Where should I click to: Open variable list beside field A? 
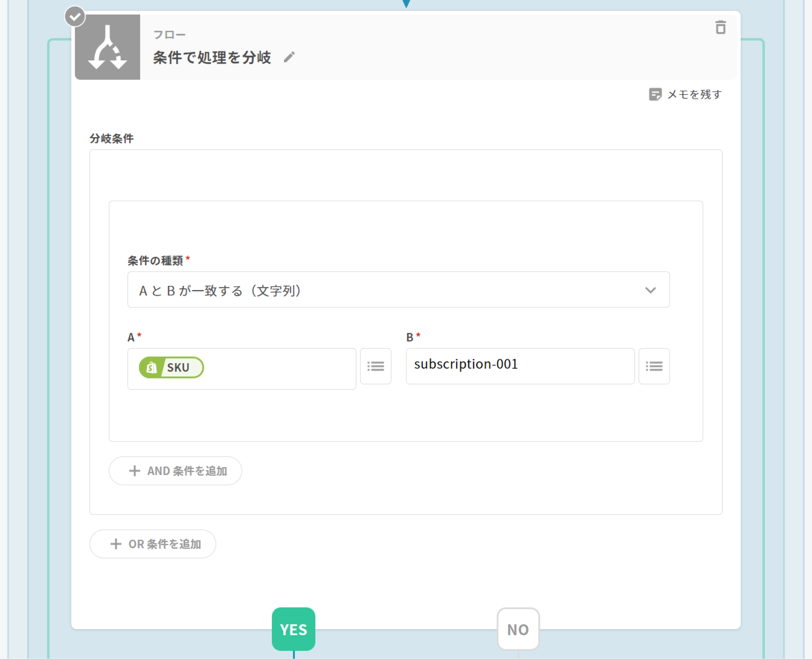(x=375, y=366)
